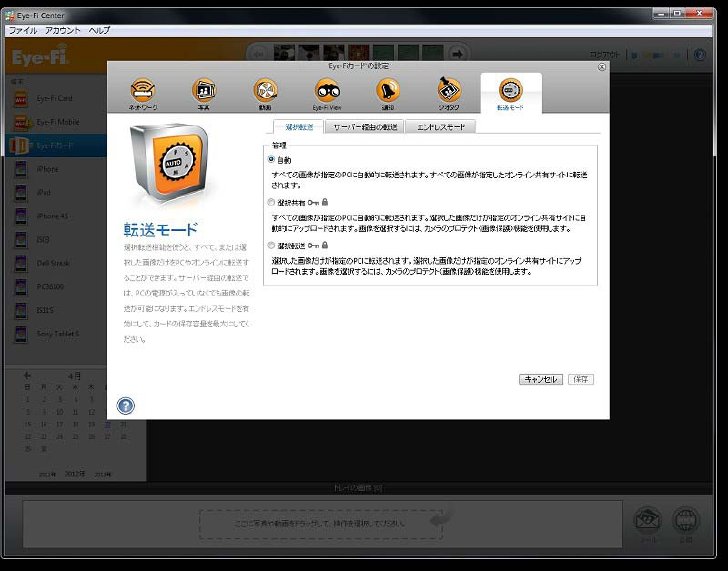728x571 pixels.
Task: Choose the 自動 (Auto) radio button
Action: point(271,159)
